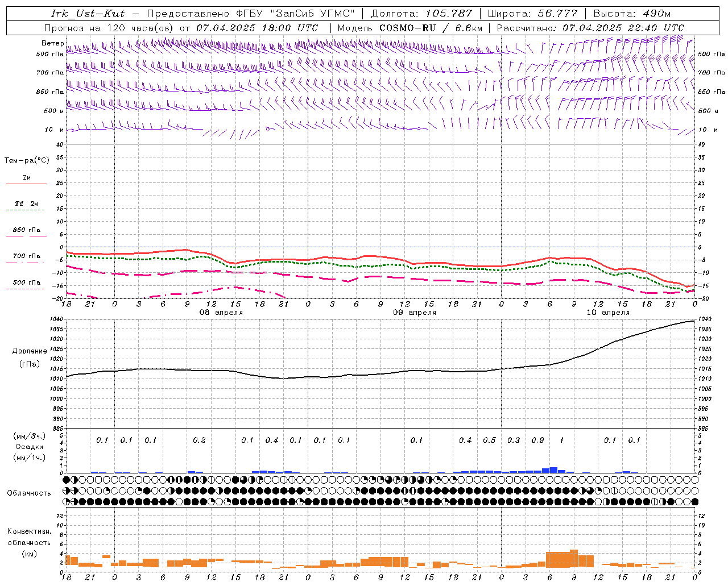Click the 0.2 precipitation value
The height and width of the screenshot is (582, 728).
pos(199,440)
